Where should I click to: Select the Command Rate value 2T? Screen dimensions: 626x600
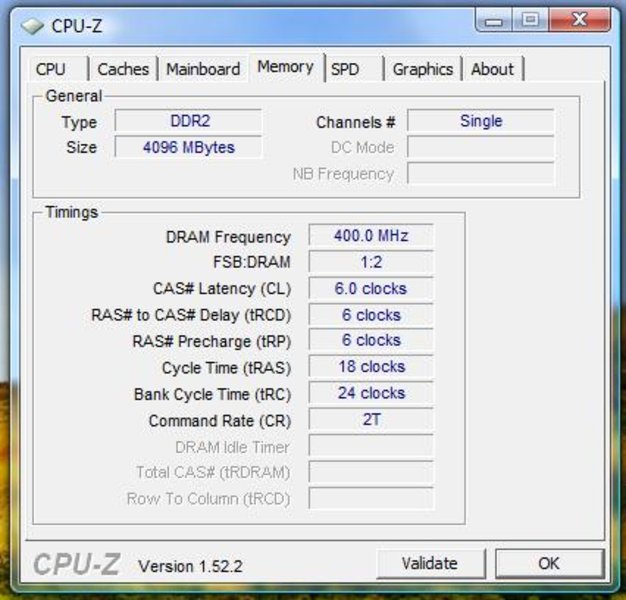[371, 419]
